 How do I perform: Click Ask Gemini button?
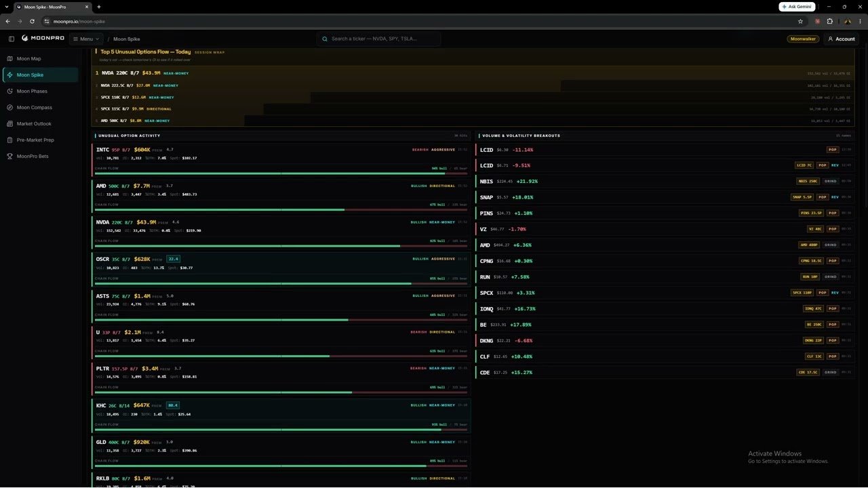coord(797,7)
